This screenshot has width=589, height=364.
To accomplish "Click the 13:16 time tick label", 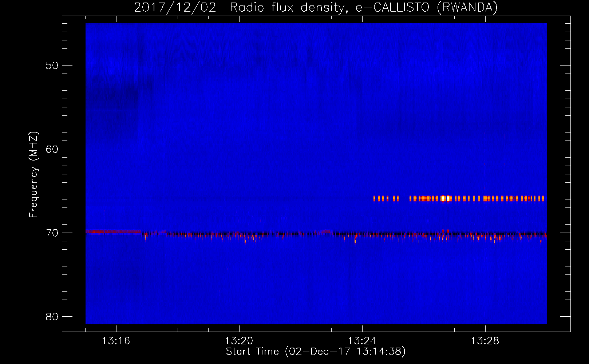I will 116,341.
